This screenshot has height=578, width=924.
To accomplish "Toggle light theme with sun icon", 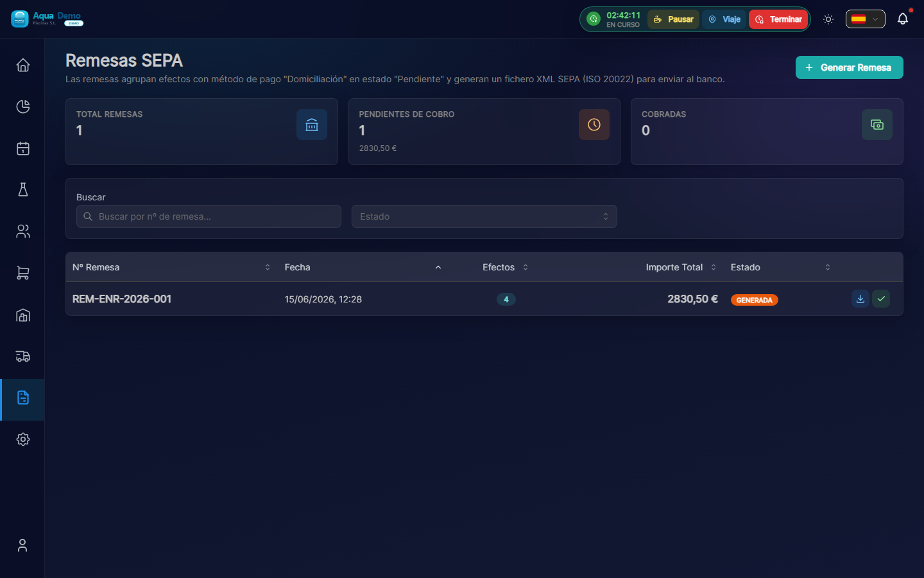I will [828, 19].
